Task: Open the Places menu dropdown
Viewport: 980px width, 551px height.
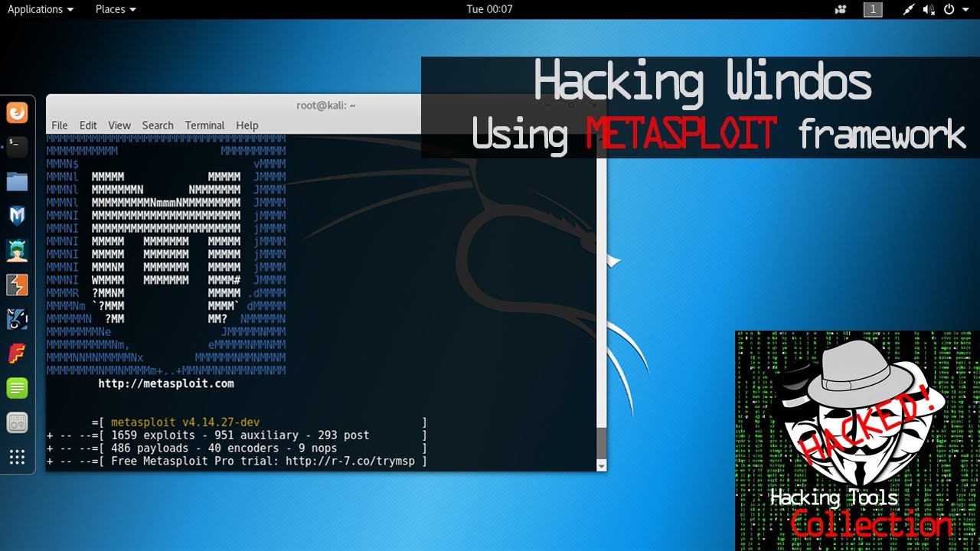Action: [x=116, y=9]
